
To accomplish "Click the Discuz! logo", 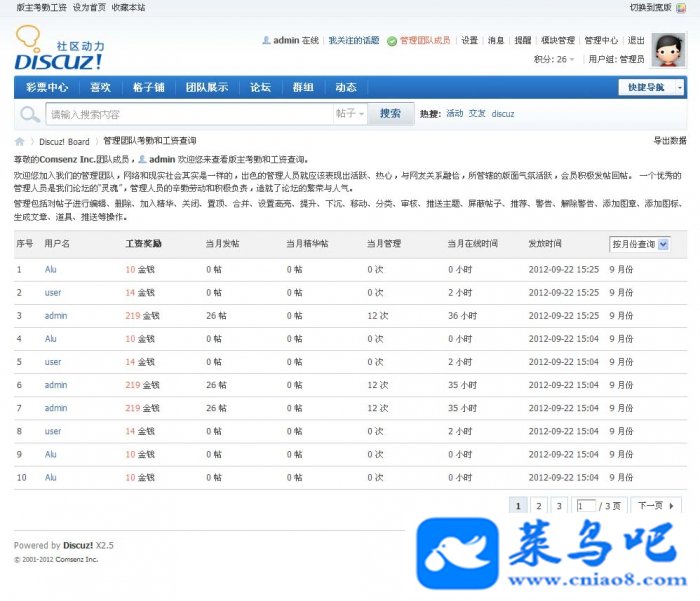I will (x=59, y=48).
